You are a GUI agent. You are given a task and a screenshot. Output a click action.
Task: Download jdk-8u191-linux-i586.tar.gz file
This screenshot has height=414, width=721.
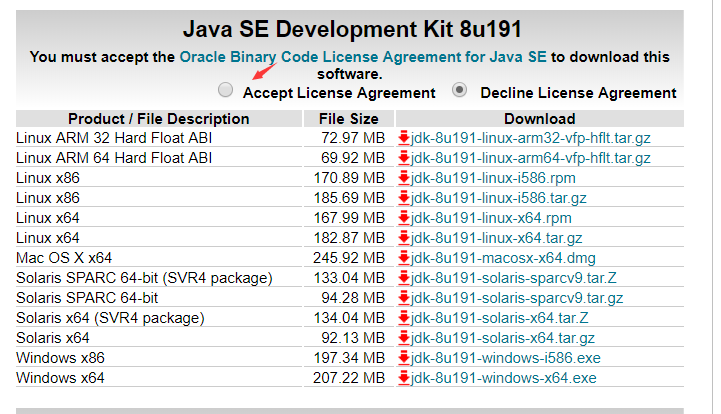(x=498, y=198)
